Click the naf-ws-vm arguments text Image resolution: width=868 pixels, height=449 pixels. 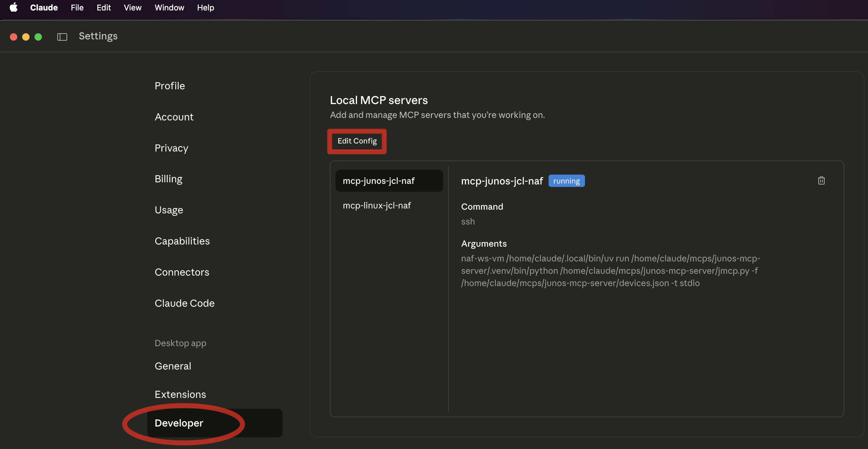tap(610, 270)
